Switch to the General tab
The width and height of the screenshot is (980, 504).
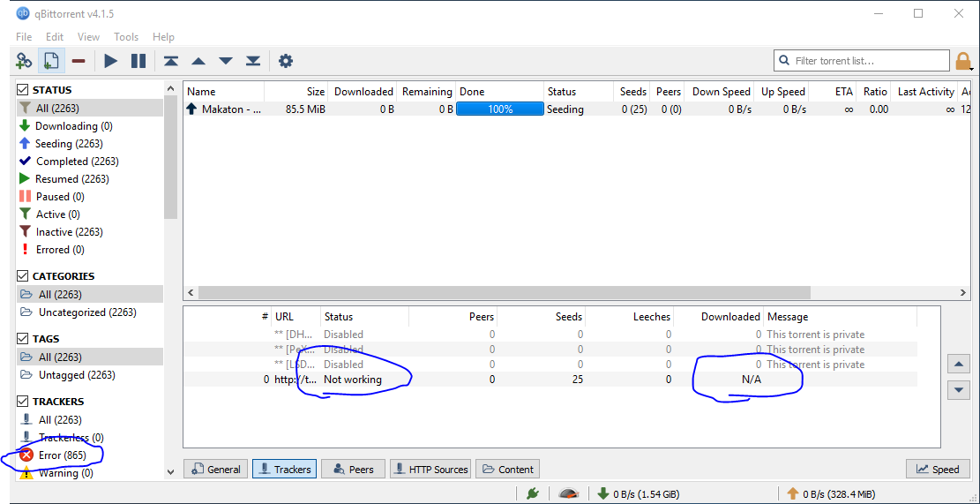tap(215, 469)
